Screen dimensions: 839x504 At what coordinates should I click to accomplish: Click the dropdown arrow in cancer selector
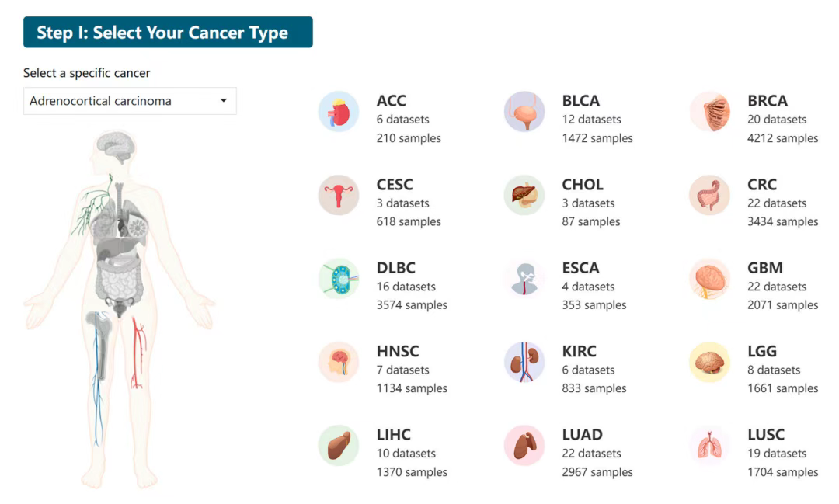click(x=224, y=101)
